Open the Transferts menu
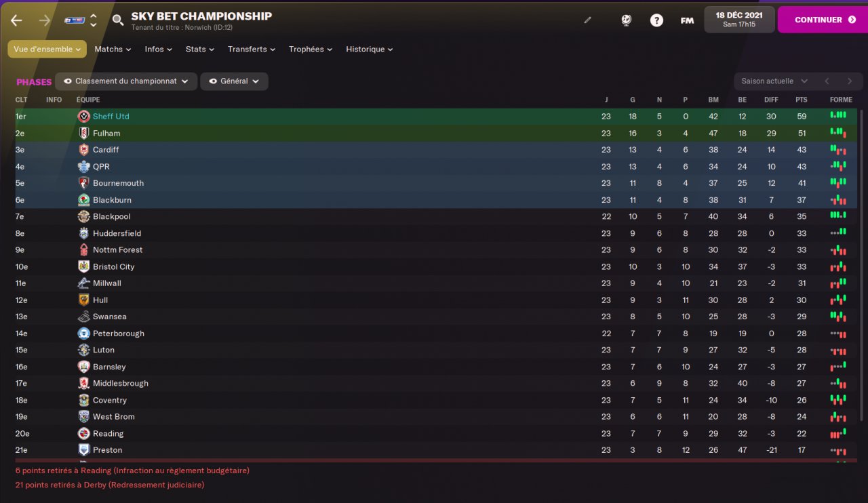868x503 pixels. [252, 49]
